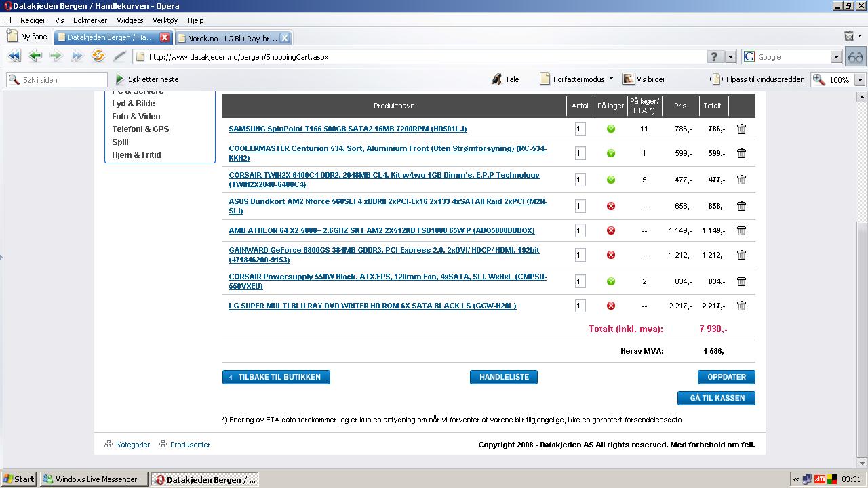Click the question mark icon in address bar

[713, 57]
